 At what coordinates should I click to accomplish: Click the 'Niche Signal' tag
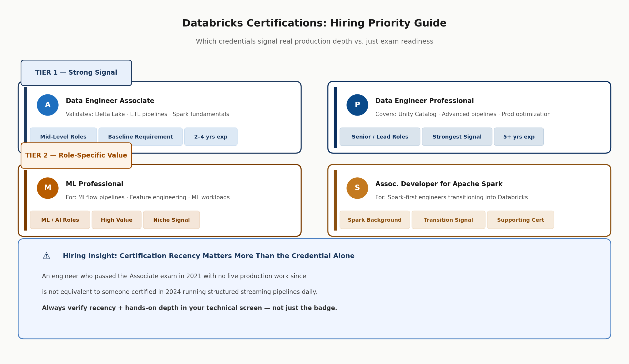coord(171,220)
